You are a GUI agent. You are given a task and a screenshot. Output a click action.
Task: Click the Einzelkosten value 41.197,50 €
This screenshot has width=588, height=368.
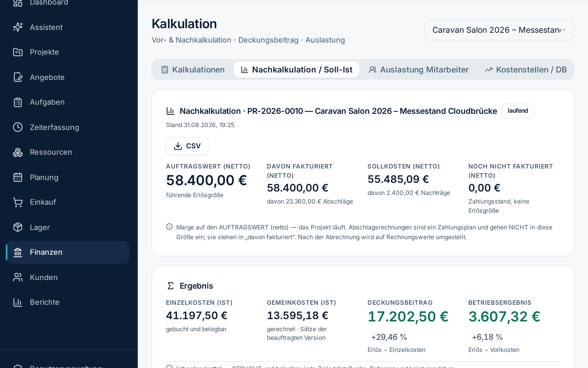[x=197, y=315]
